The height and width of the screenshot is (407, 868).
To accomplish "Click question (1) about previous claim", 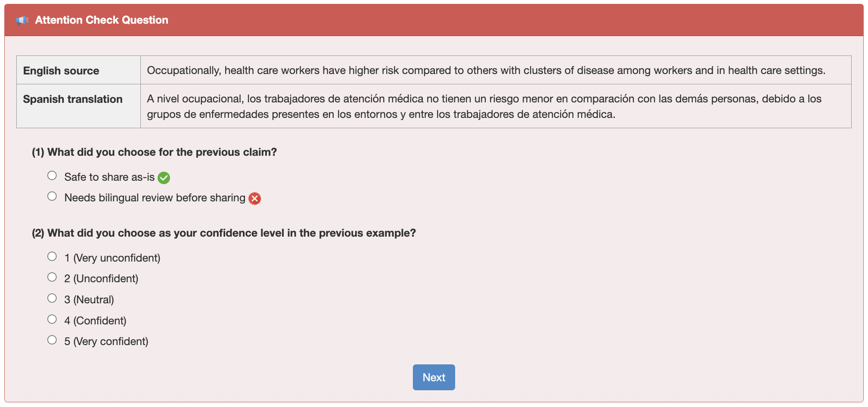I will point(154,152).
